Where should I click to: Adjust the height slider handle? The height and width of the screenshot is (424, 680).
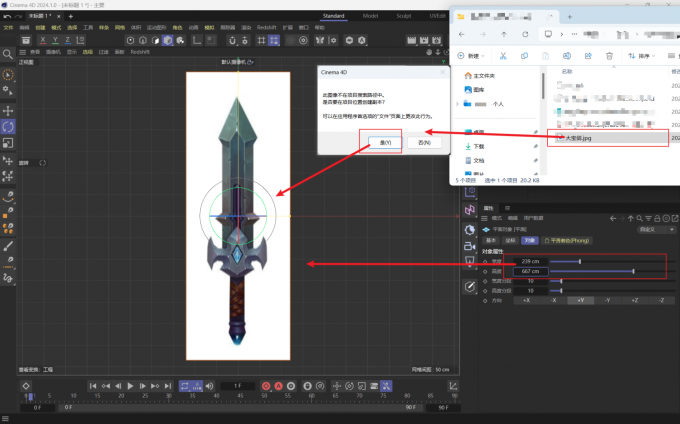pyautogui.click(x=634, y=271)
